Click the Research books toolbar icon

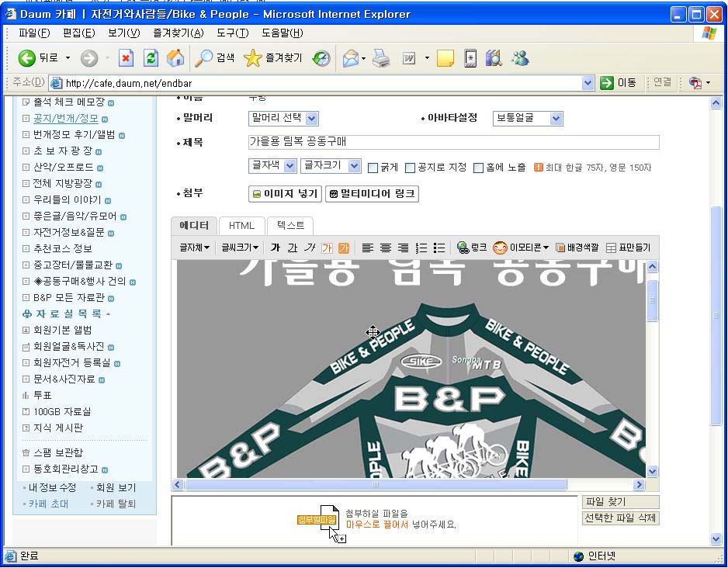494,58
